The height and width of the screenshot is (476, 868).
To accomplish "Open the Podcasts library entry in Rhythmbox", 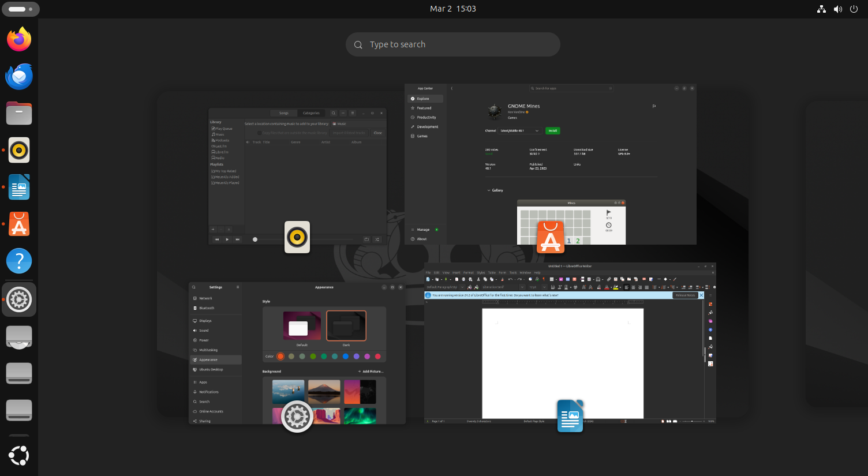I will pos(220,140).
